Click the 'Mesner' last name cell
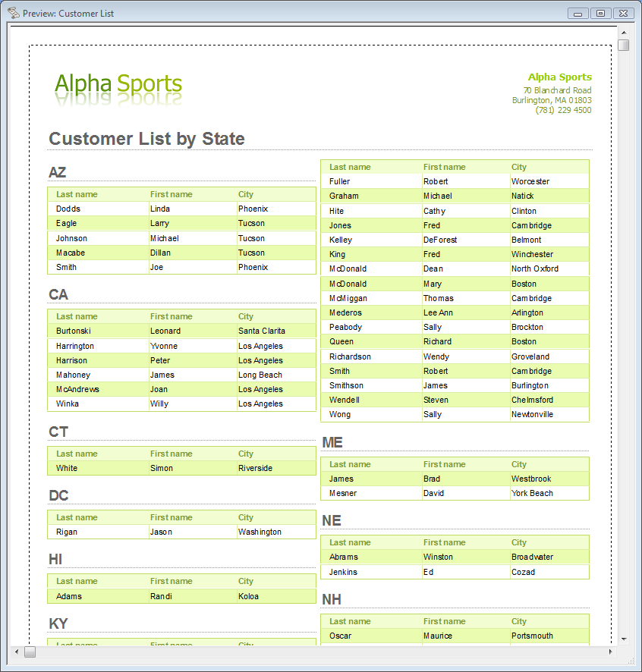 [343, 493]
